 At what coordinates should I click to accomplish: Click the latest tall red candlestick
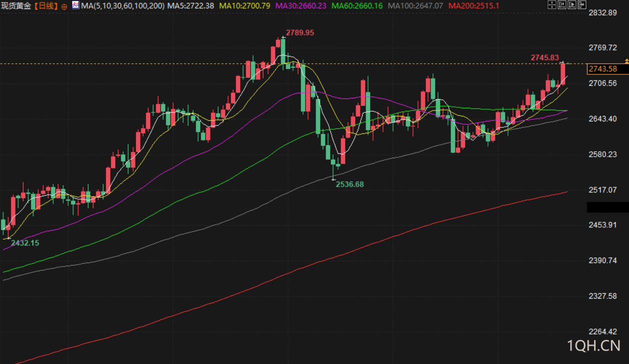563,73
